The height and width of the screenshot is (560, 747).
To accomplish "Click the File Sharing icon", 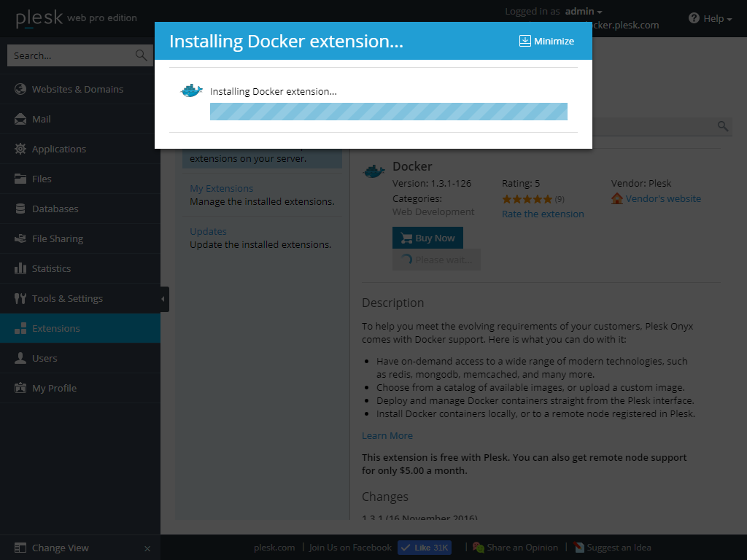I will point(20,238).
